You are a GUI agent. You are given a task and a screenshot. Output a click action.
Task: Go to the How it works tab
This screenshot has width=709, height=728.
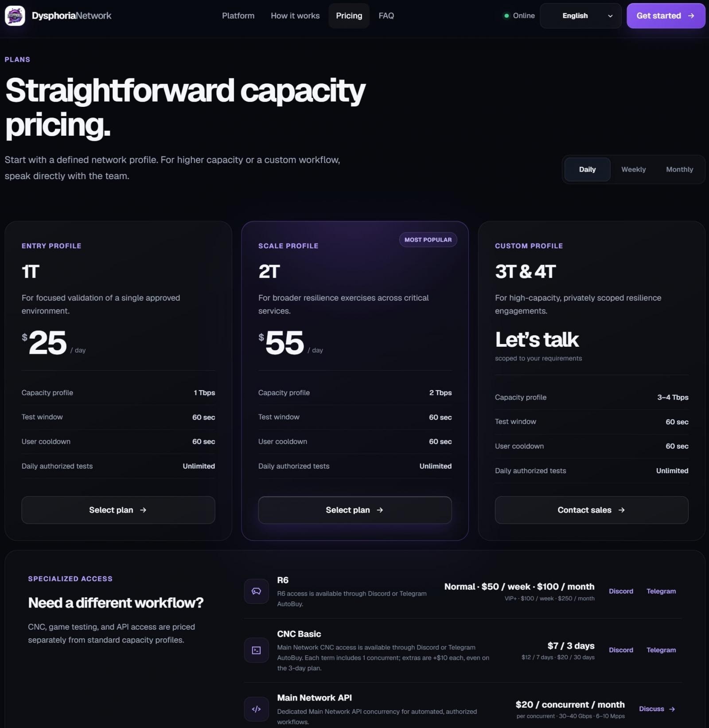(x=295, y=16)
